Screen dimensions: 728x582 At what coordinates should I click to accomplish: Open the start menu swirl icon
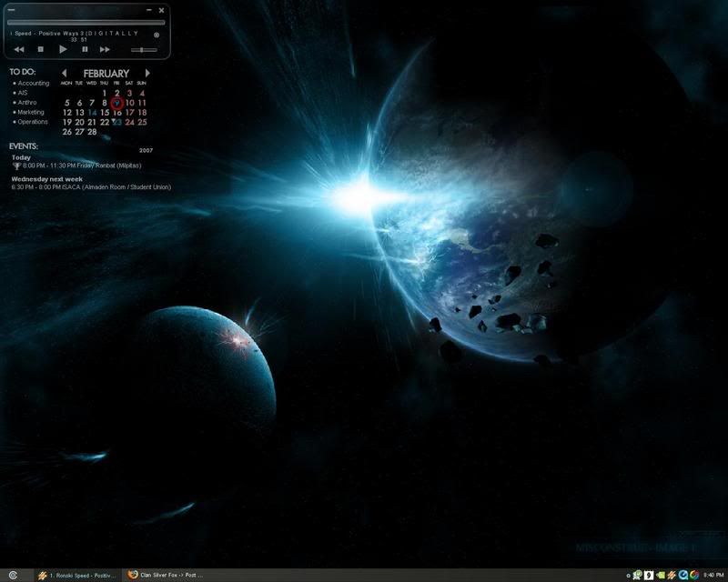(x=13, y=576)
